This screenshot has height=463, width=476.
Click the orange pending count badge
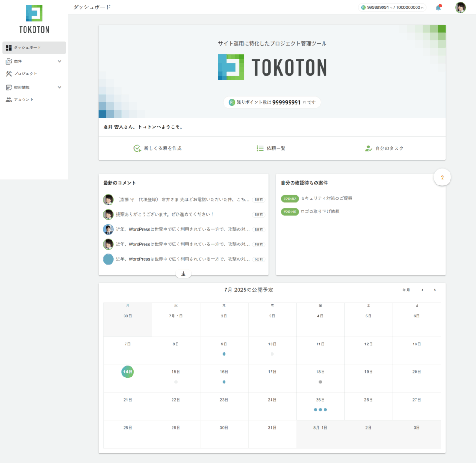442,178
